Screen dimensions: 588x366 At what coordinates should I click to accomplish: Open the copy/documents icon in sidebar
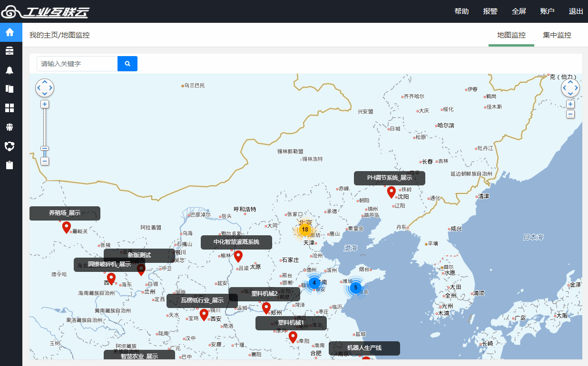tap(10, 89)
